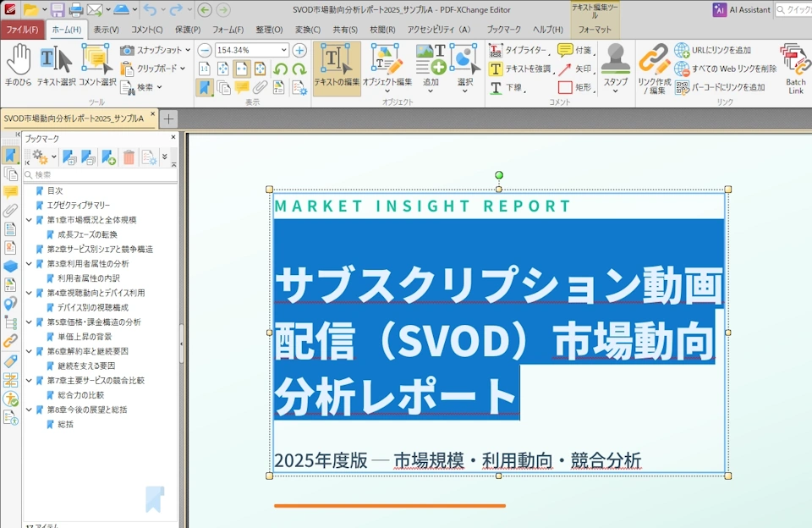Toggle the thumbnails pane button in ribbon
The width and height of the screenshot is (812, 528).
pyautogui.click(x=223, y=87)
